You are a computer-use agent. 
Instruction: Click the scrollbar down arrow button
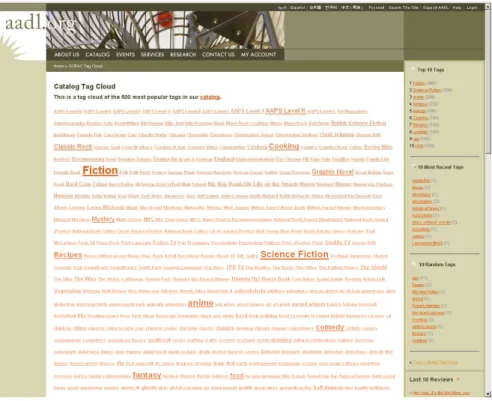click(488, 394)
